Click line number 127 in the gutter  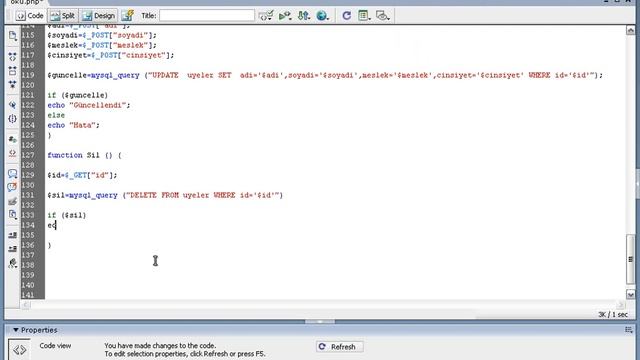tap(28, 155)
